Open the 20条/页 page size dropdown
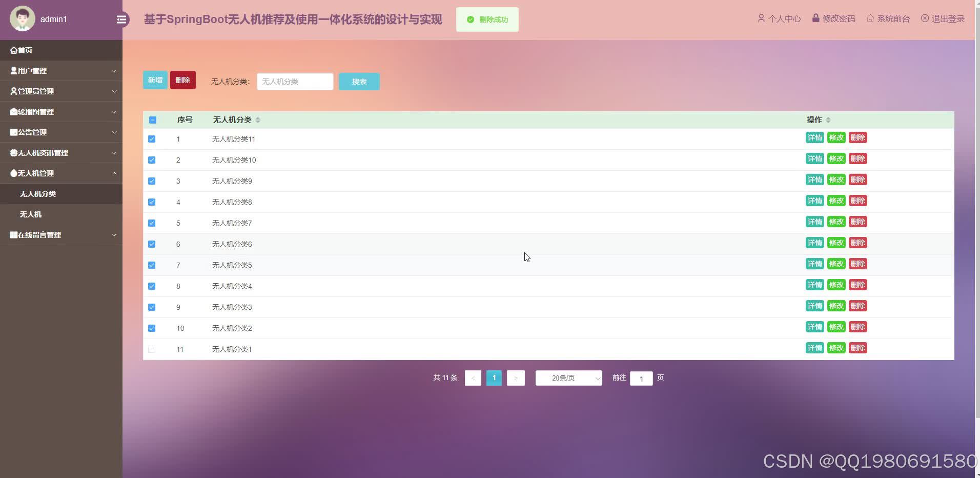This screenshot has width=980, height=478. (568, 378)
